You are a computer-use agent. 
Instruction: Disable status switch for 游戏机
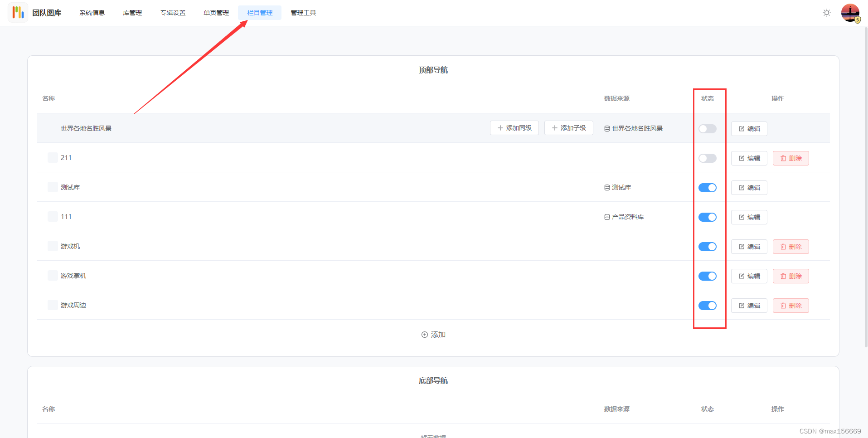[707, 247]
